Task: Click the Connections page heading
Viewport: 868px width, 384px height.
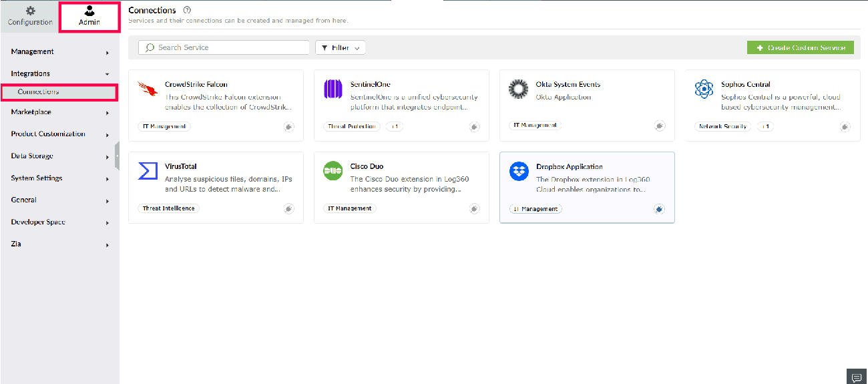Action: 152,10
